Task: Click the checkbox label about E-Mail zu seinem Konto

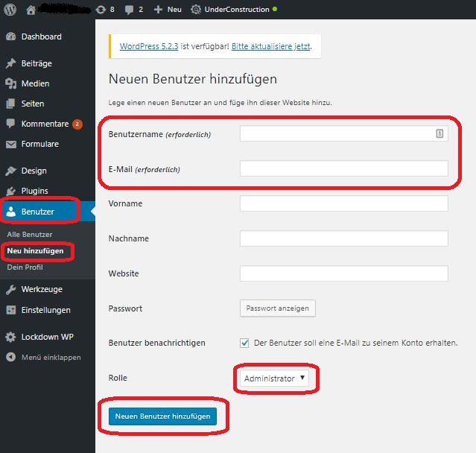Action: [355, 343]
